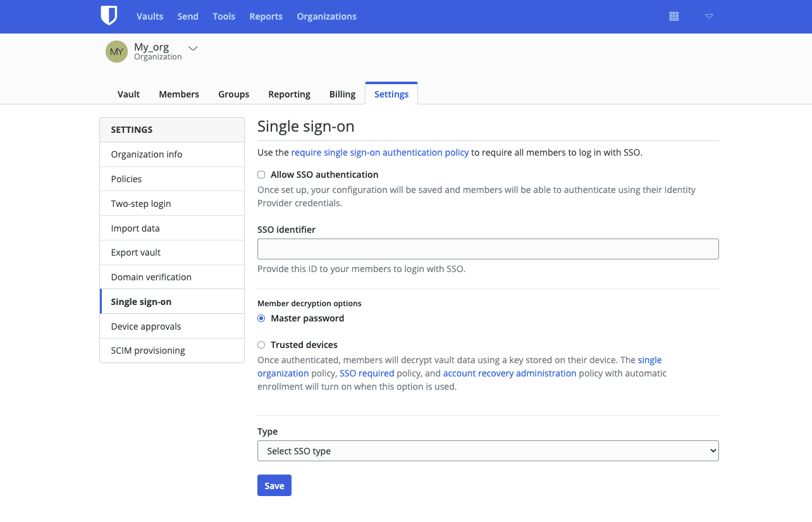Image resolution: width=812 pixels, height=522 pixels.
Task: Select Master password decryption option
Action: (261, 318)
